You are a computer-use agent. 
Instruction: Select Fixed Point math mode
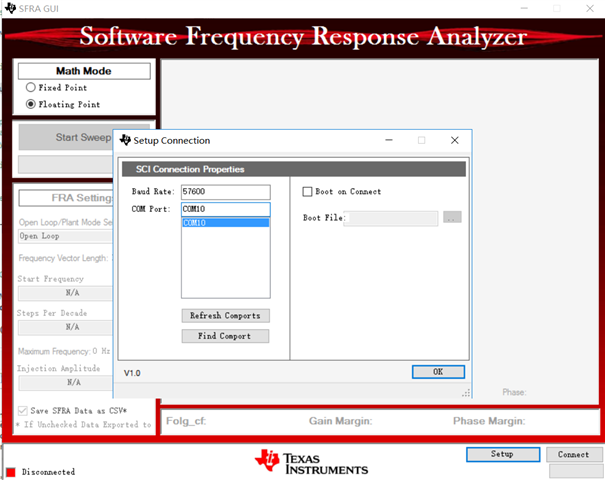pos(30,88)
